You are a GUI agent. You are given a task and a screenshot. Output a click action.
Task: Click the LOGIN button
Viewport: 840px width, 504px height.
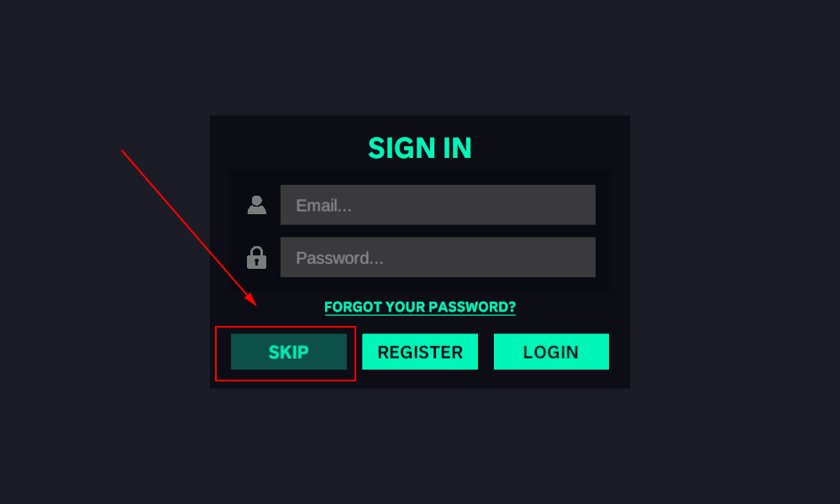551,351
